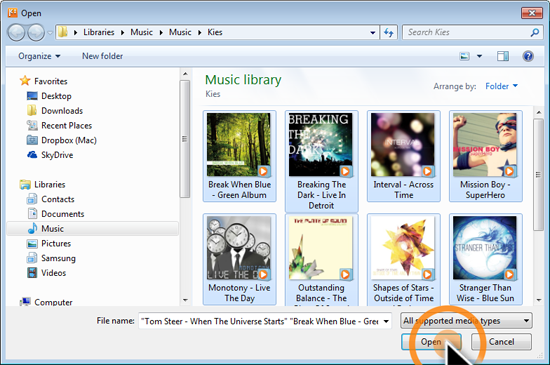
Task: Select Interval - Across Time album
Action: click(x=403, y=156)
